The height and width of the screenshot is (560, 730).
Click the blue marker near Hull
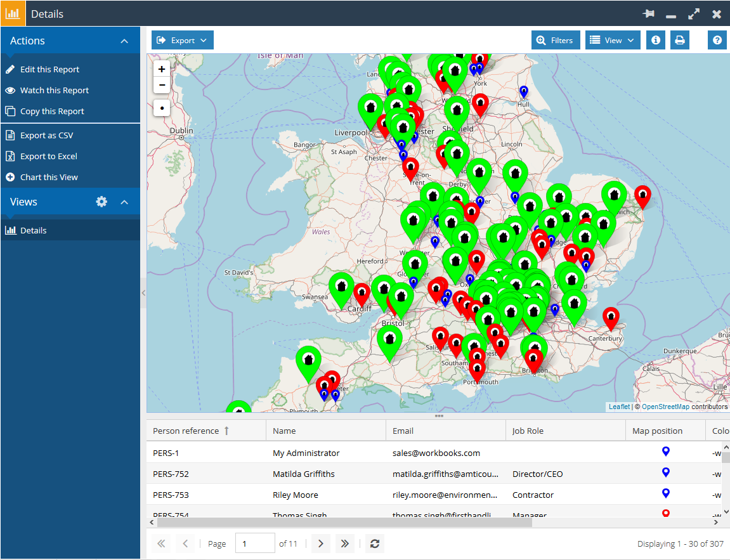(524, 92)
